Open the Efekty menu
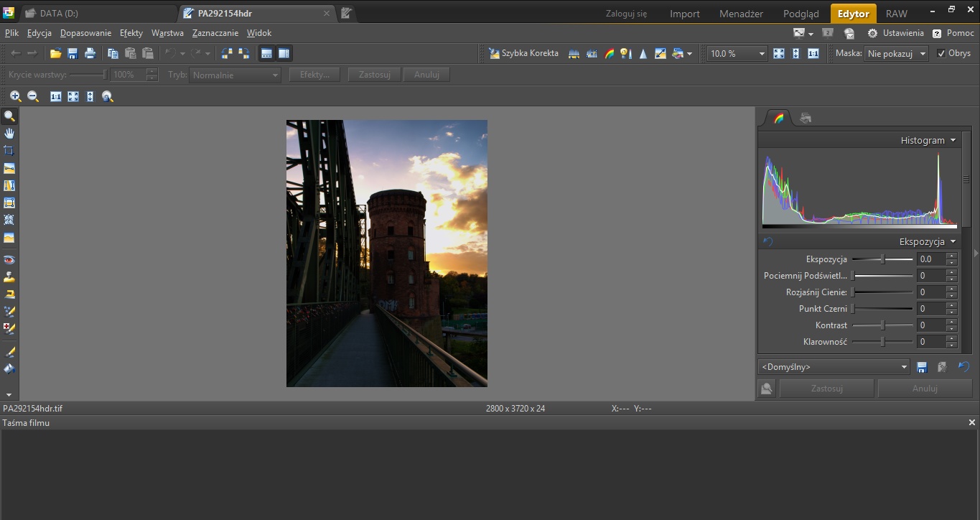Image resolution: width=980 pixels, height=520 pixels. click(131, 33)
